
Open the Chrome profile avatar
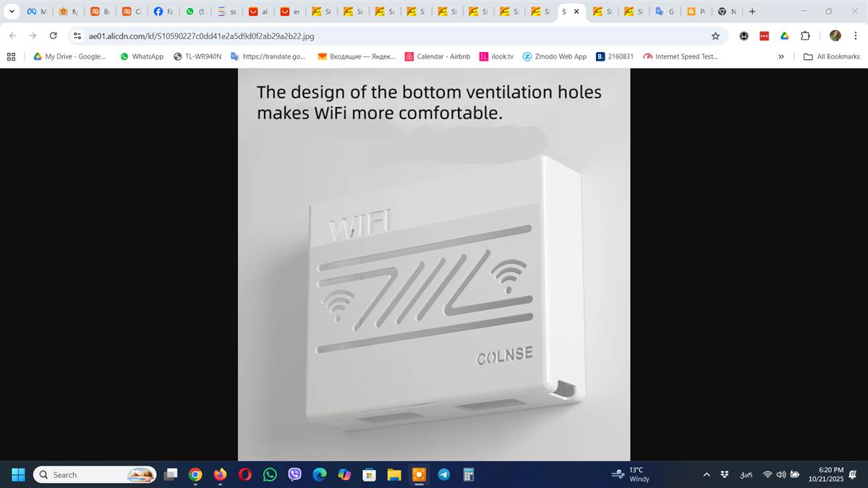[835, 35]
